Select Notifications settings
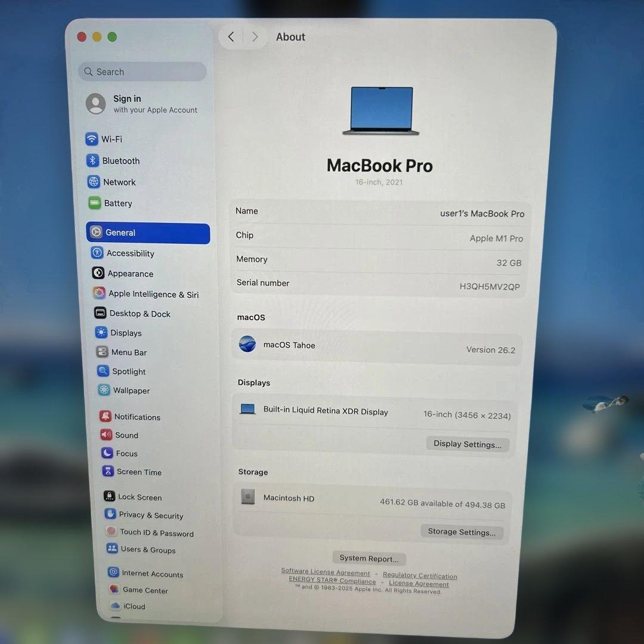This screenshot has height=644, width=644. [137, 416]
